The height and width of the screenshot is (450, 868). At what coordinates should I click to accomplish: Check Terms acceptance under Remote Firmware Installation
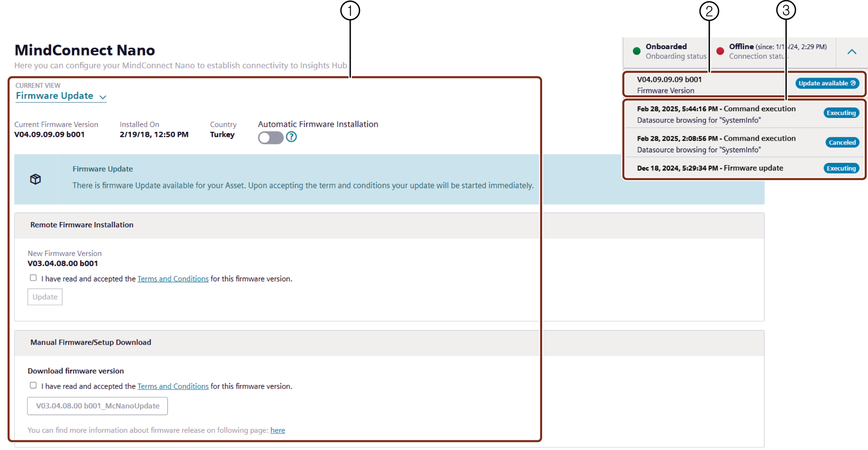[x=33, y=278]
